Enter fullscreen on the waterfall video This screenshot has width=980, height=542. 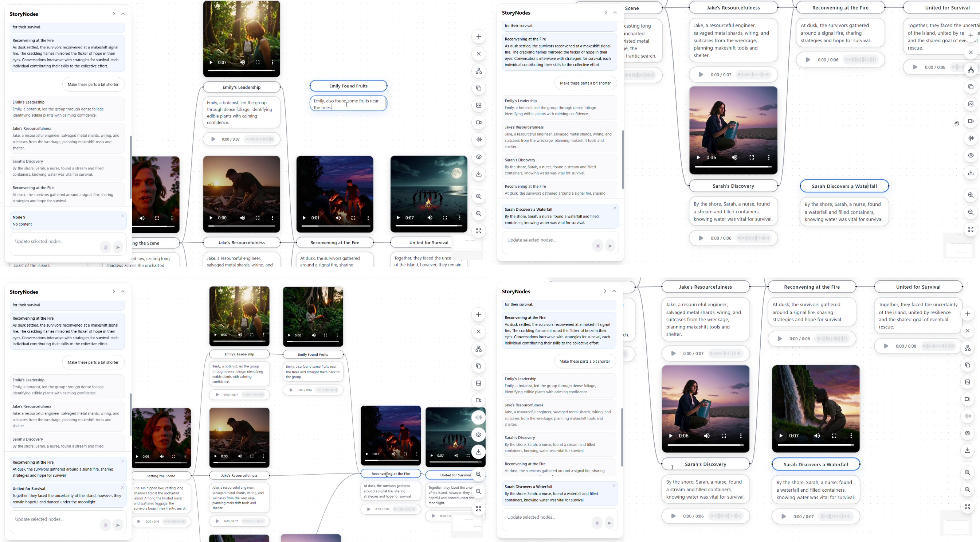pos(834,436)
